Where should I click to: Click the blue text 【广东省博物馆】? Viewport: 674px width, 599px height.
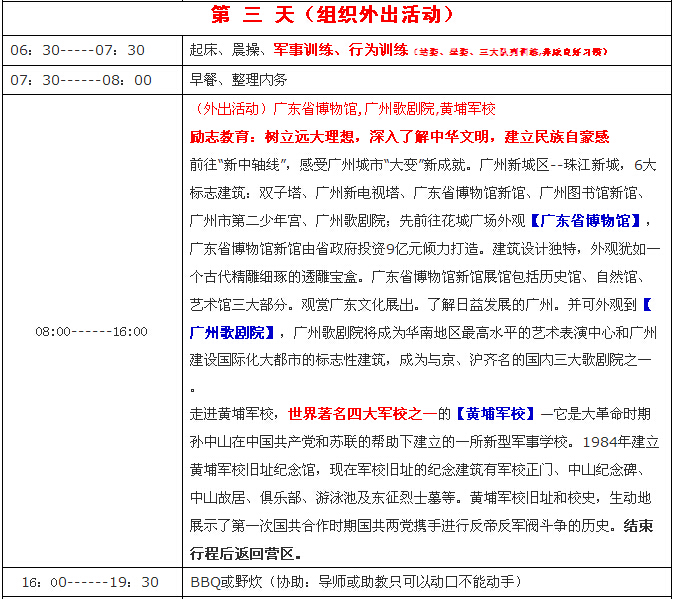586,221
